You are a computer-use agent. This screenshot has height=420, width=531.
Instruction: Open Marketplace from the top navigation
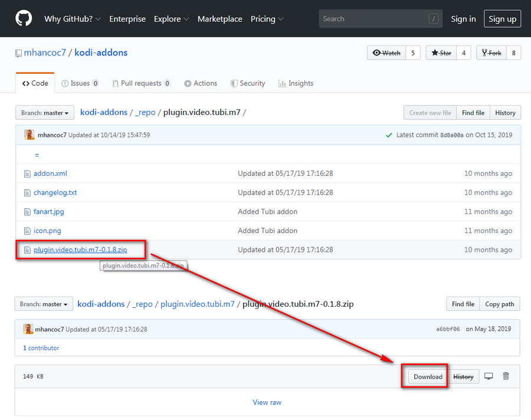pos(220,19)
